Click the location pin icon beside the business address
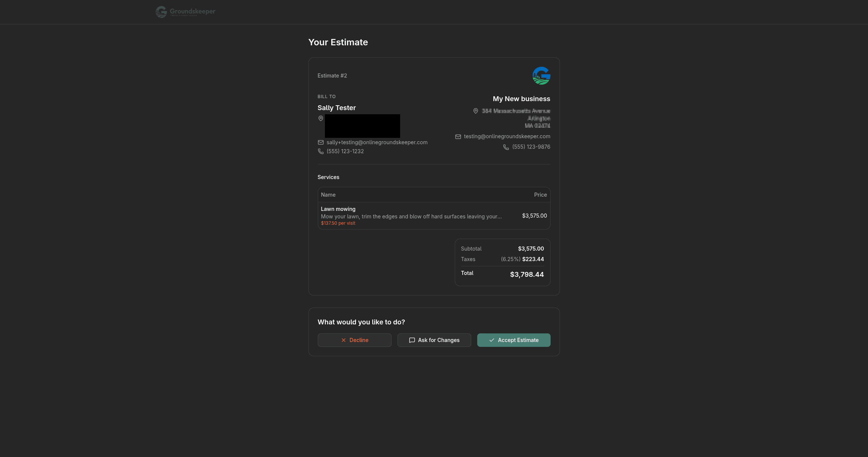 pyautogui.click(x=475, y=111)
